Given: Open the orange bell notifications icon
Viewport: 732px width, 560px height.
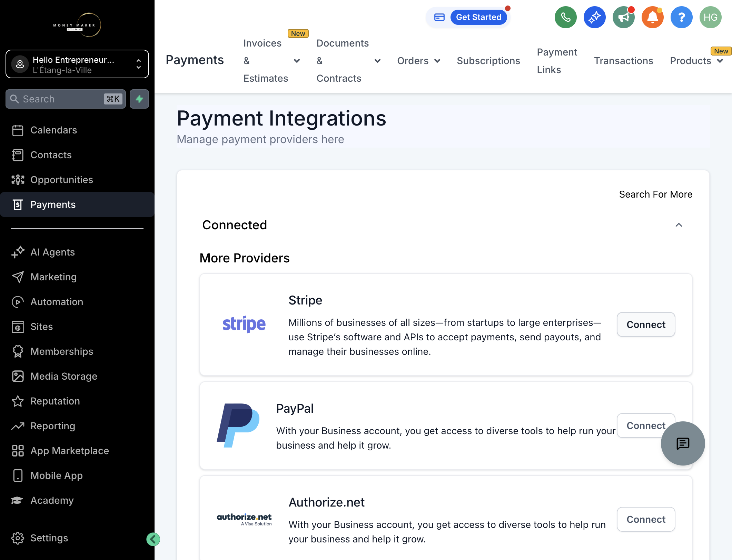Looking at the screenshot, I should pyautogui.click(x=652, y=17).
